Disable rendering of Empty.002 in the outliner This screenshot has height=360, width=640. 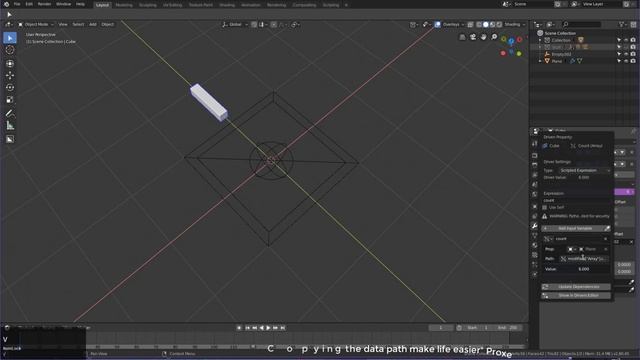pyautogui.click(x=633, y=54)
